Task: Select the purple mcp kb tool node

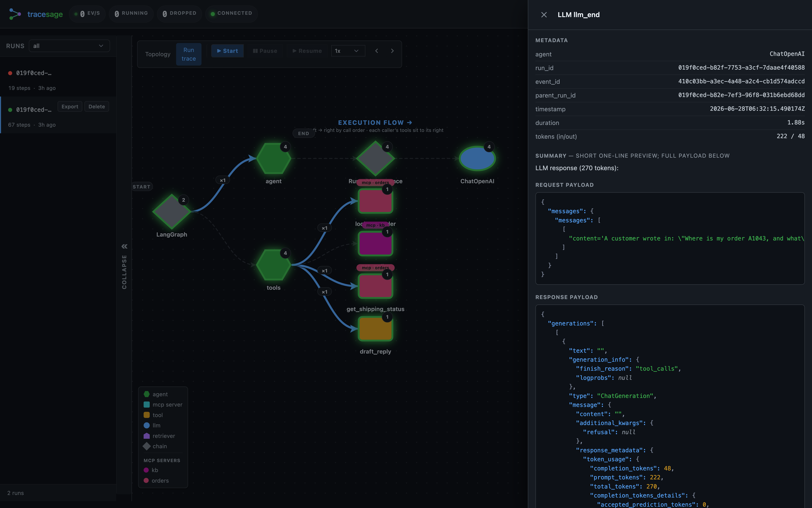Action: point(376,244)
